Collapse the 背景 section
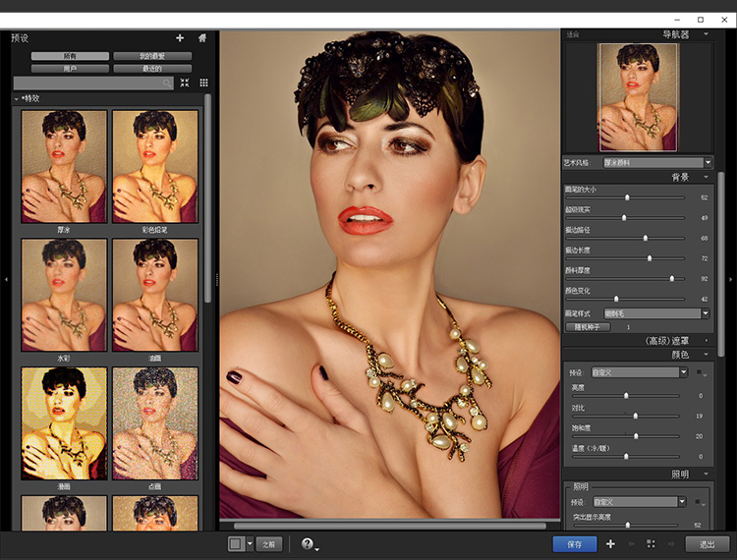The image size is (737, 560). coord(706,177)
